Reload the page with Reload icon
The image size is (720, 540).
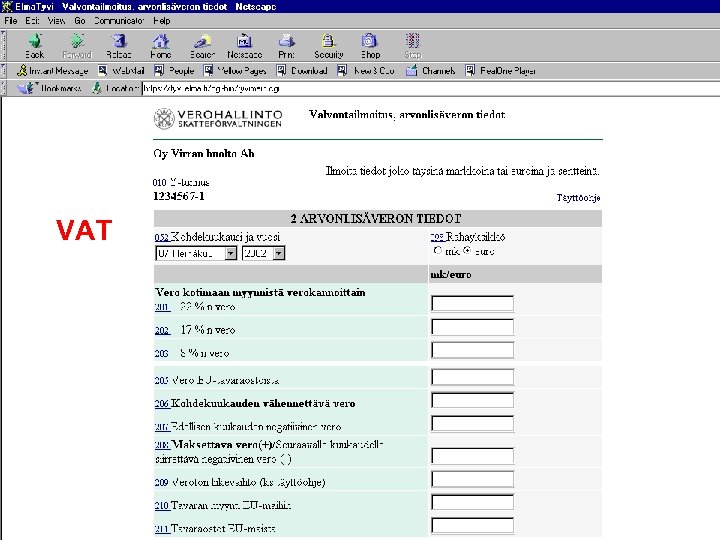click(119, 46)
